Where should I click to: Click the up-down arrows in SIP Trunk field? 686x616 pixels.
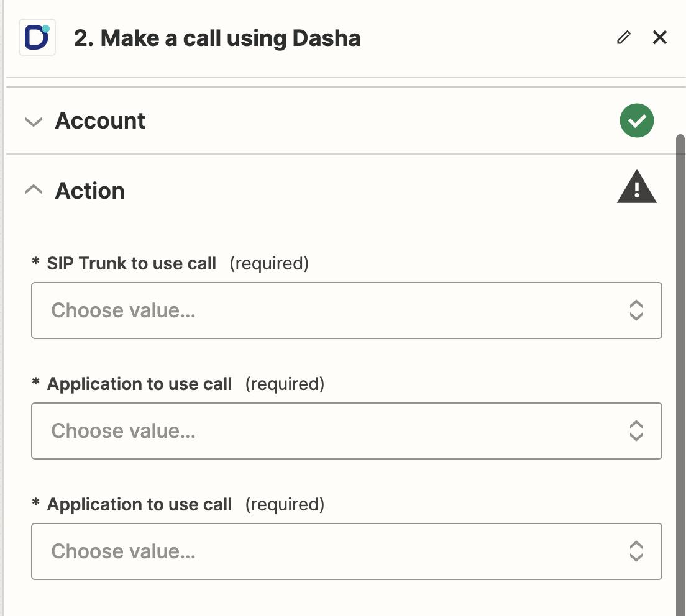[x=636, y=310]
